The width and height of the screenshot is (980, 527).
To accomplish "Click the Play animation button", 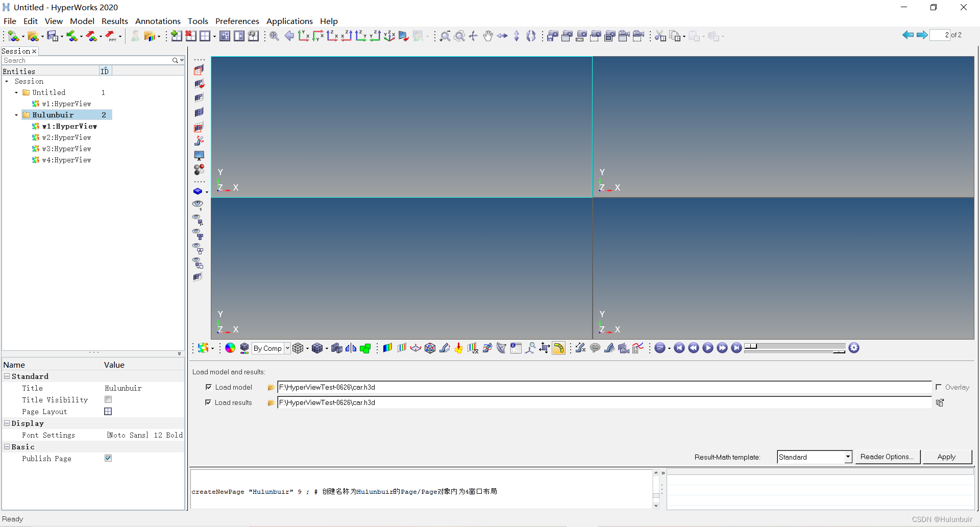I will coord(708,348).
